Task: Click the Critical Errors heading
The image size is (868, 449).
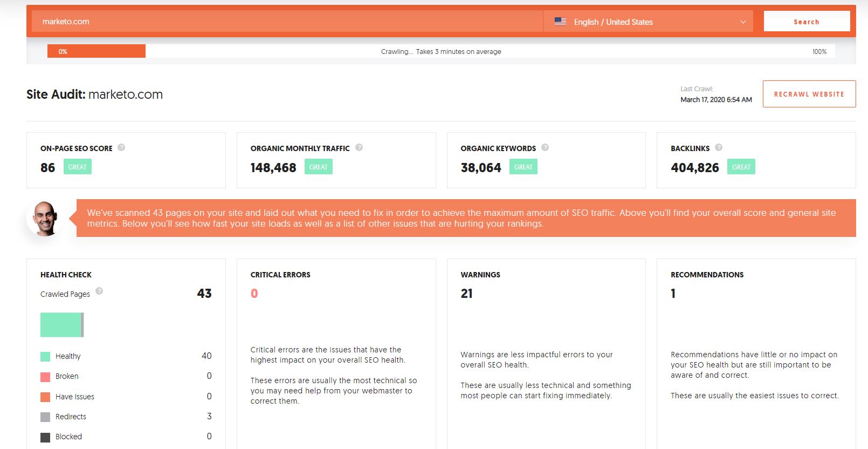Action: 280,275
